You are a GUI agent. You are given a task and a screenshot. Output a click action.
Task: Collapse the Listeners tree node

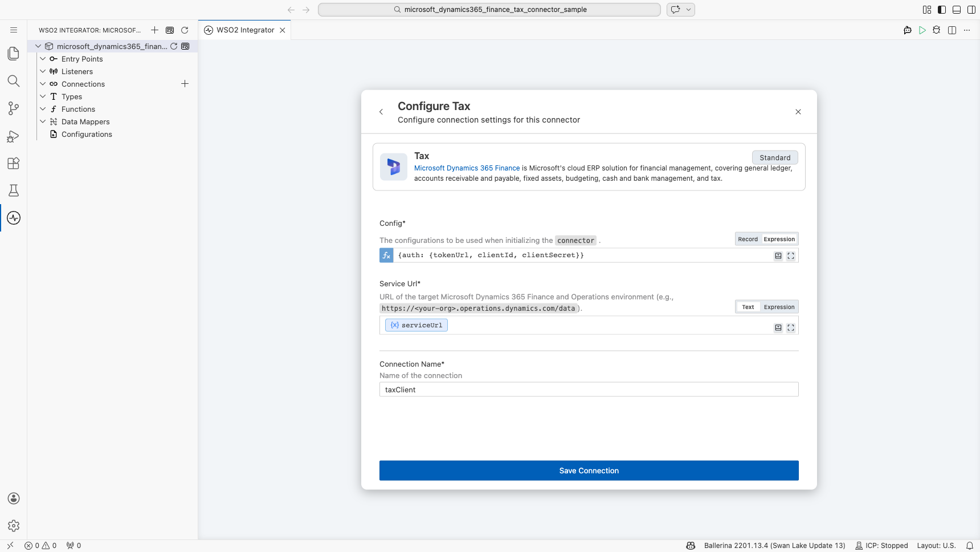pos(43,71)
